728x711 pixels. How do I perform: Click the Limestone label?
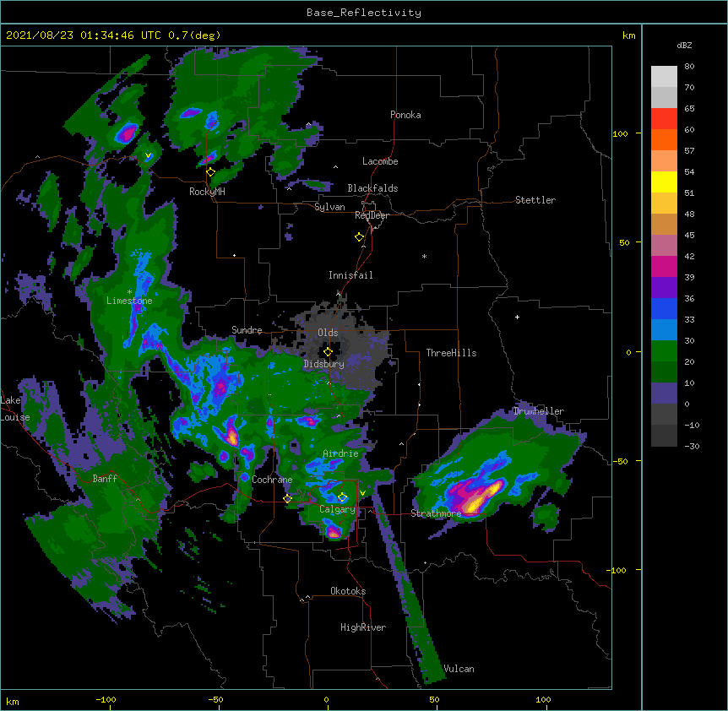coord(129,301)
